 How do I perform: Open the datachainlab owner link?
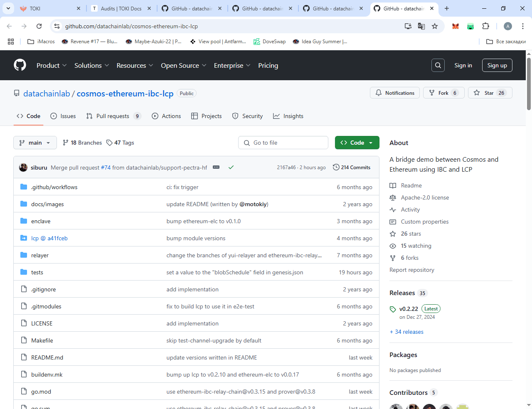(47, 94)
